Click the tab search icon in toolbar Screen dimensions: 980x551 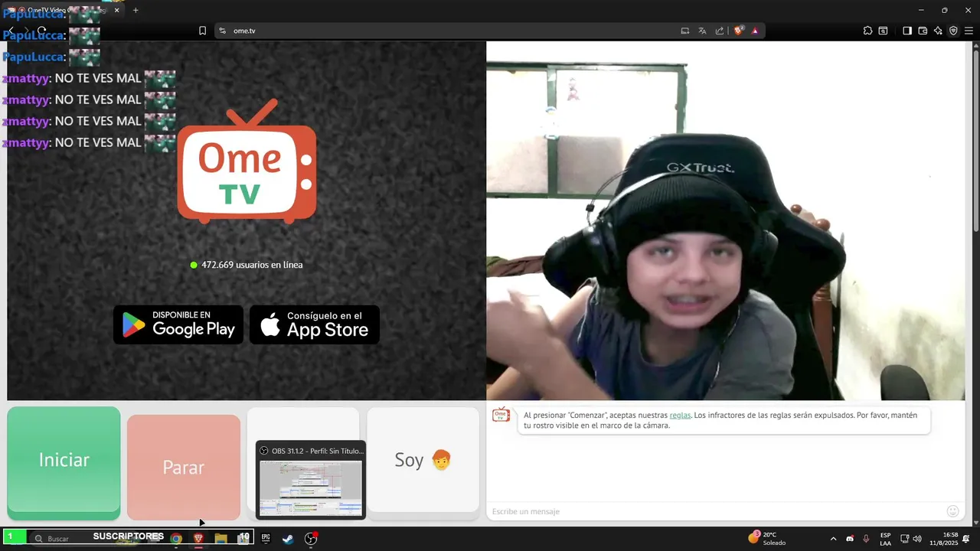[883, 31]
